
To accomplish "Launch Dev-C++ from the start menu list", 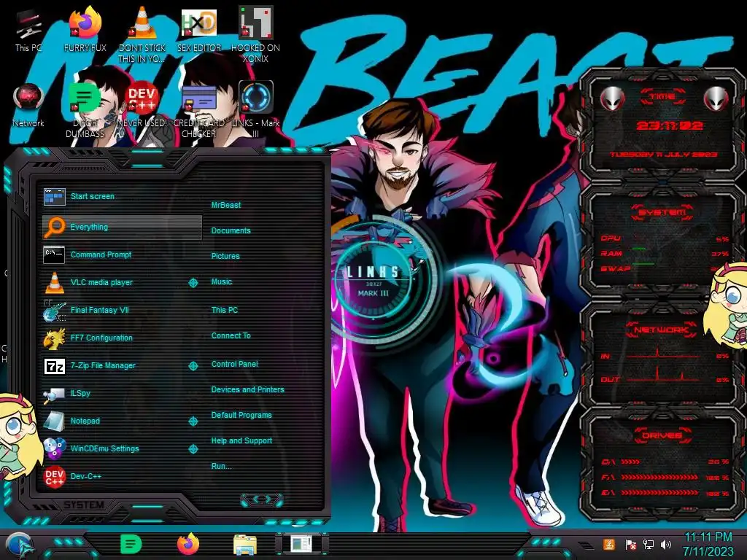I will 123,476.
